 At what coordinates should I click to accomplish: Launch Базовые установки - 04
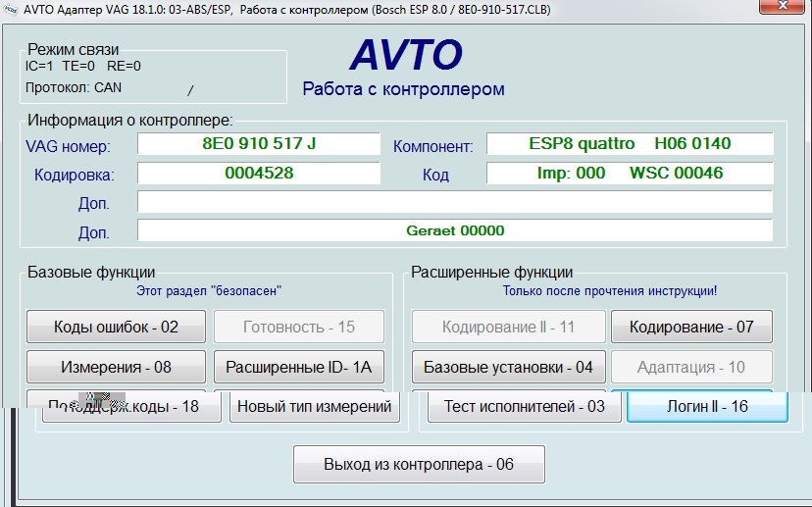pyautogui.click(x=508, y=367)
